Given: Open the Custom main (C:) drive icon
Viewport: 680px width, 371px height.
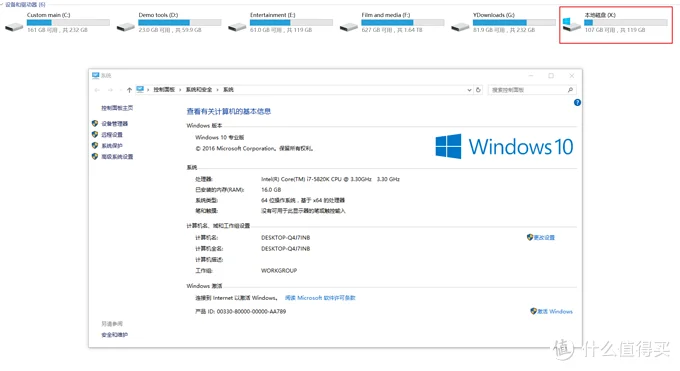Looking at the screenshot, I should click(14, 27).
